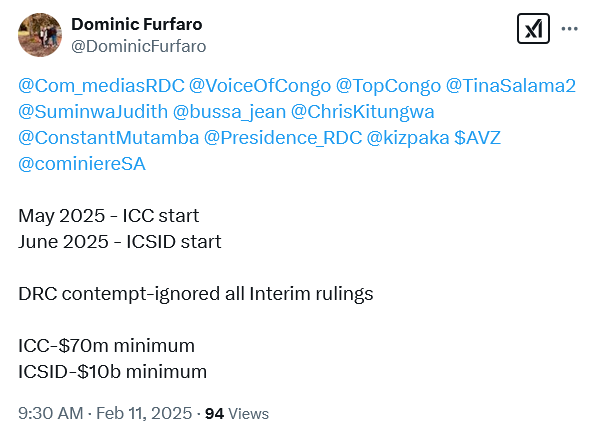
Task: Open the @DominicFurfaro handle link
Action: click(139, 47)
